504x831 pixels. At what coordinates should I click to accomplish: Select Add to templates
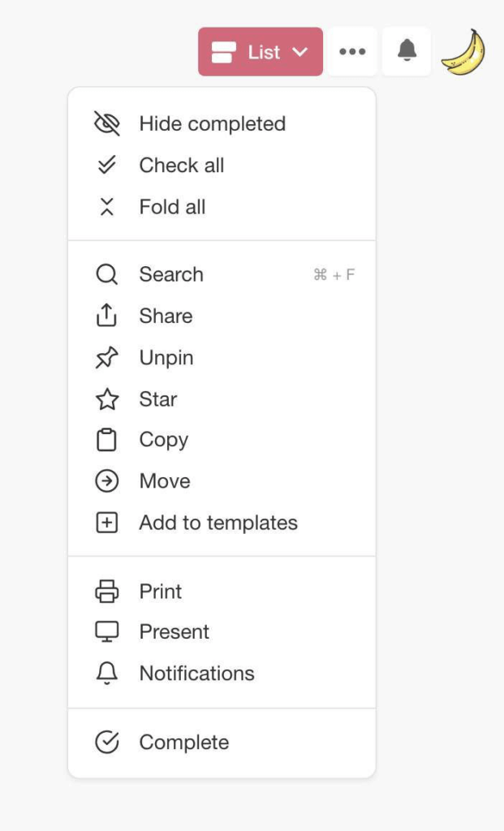218,523
